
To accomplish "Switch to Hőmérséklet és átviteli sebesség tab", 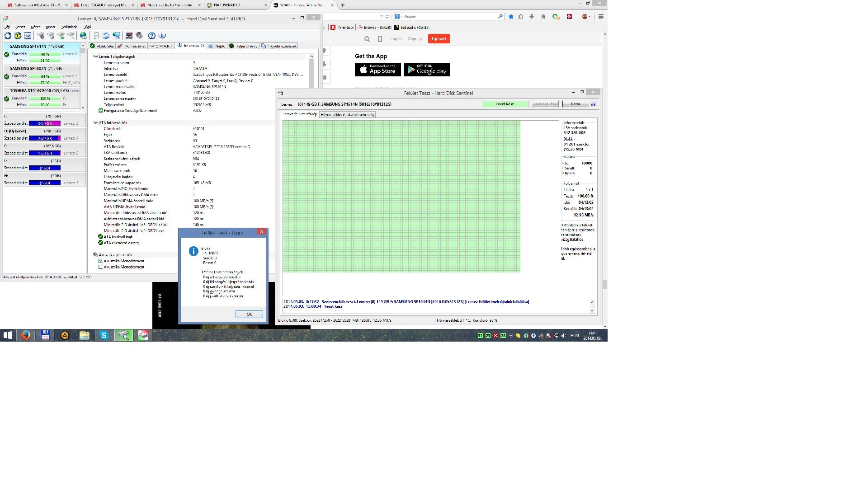I will [x=347, y=115].
